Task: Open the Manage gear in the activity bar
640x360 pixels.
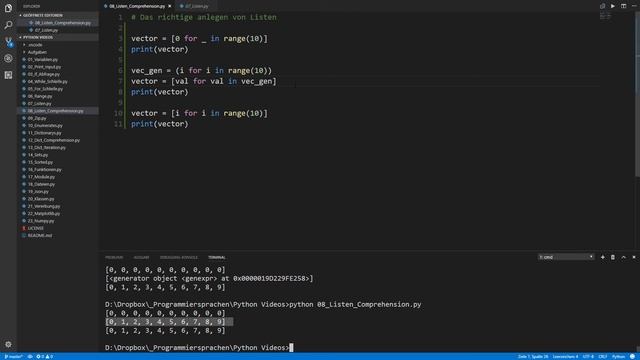Action: pyautogui.click(x=8, y=344)
